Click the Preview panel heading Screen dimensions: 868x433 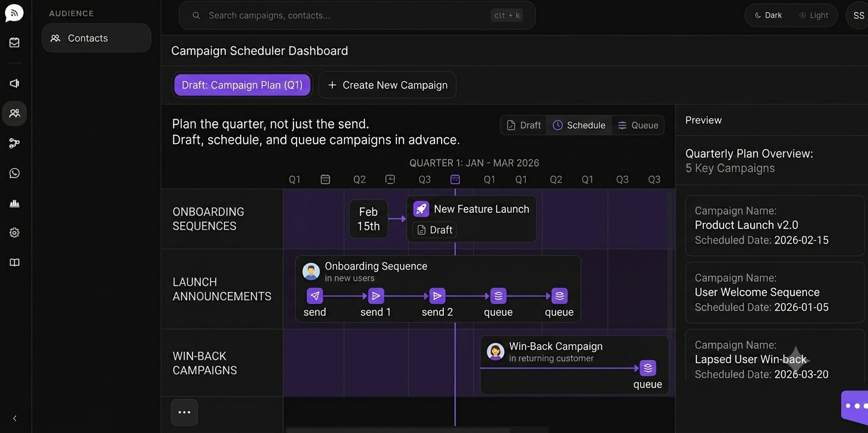(703, 120)
